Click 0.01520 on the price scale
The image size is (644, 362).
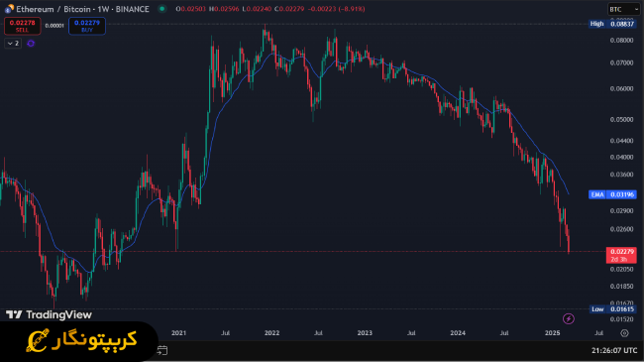[x=621, y=319]
